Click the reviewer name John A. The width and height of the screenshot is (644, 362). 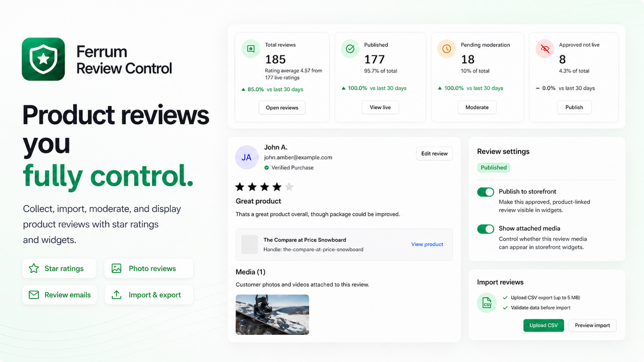click(276, 147)
